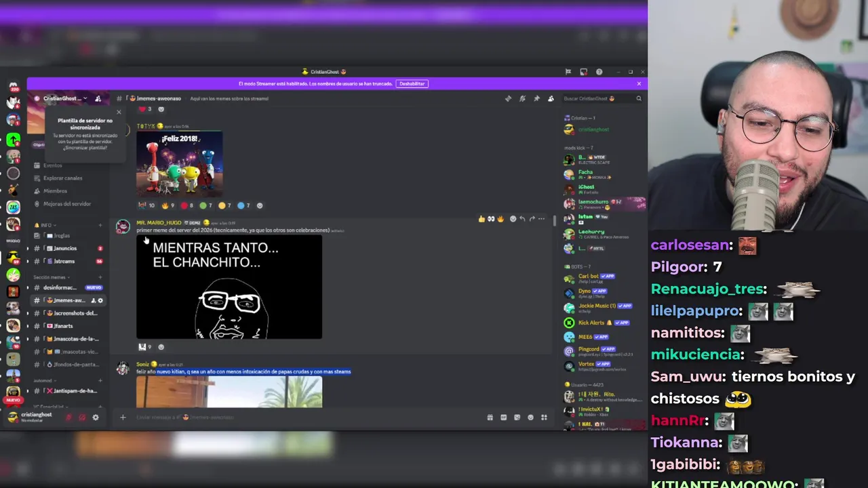Image resolution: width=868 pixels, height=488 pixels.
Task: Forward MR_MARIO_HUGO's message
Action: coord(532,219)
